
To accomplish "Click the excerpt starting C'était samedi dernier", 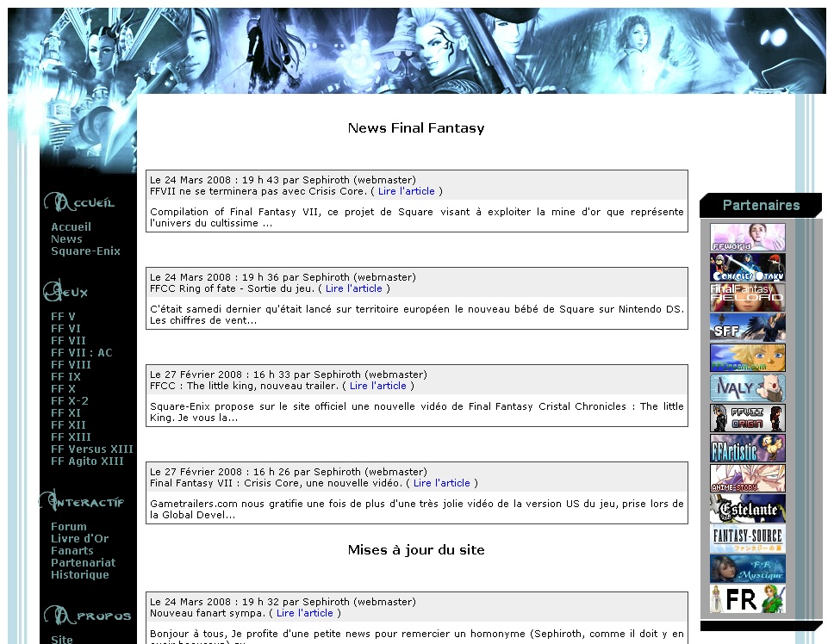I will [x=416, y=314].
